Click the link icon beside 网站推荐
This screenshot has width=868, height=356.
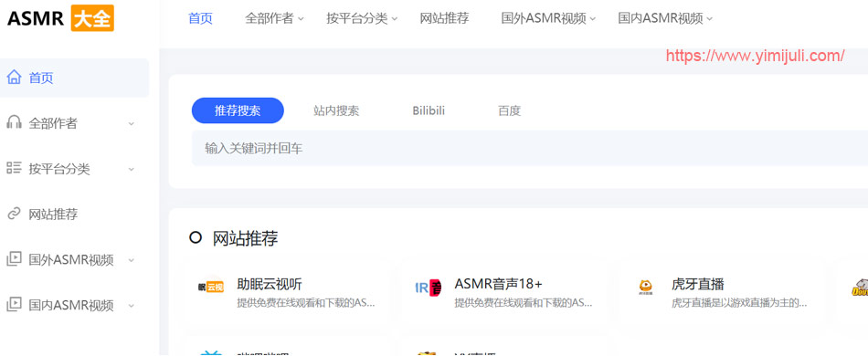click(14, 214)
